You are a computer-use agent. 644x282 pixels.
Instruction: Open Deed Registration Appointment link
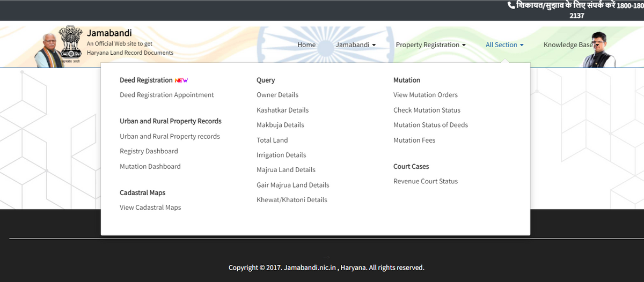tap(167, 95)
